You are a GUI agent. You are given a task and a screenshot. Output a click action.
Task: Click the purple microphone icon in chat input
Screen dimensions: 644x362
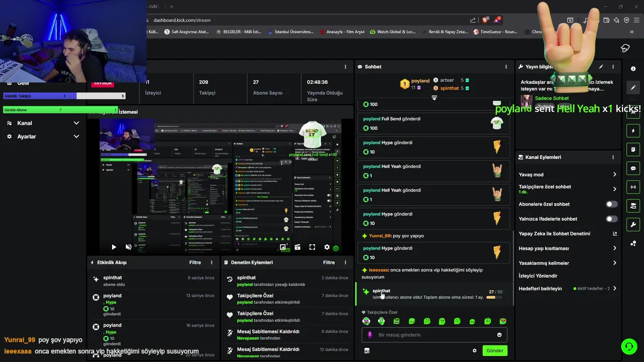370,335
